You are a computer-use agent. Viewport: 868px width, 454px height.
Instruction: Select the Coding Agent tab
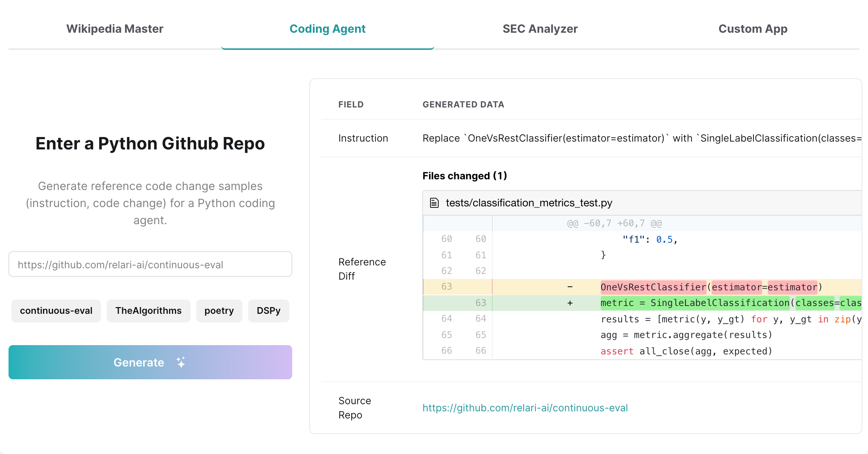coord(327,29)
